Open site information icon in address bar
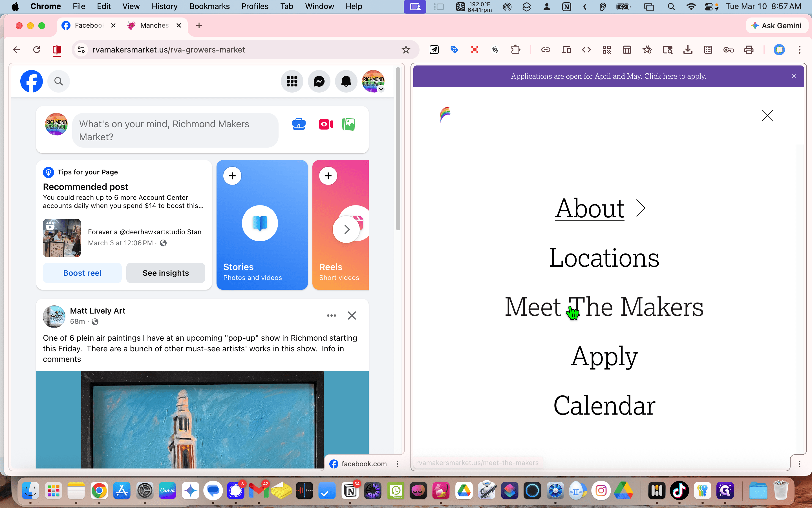This screenshot has width=812, height=508. point(81,50)
